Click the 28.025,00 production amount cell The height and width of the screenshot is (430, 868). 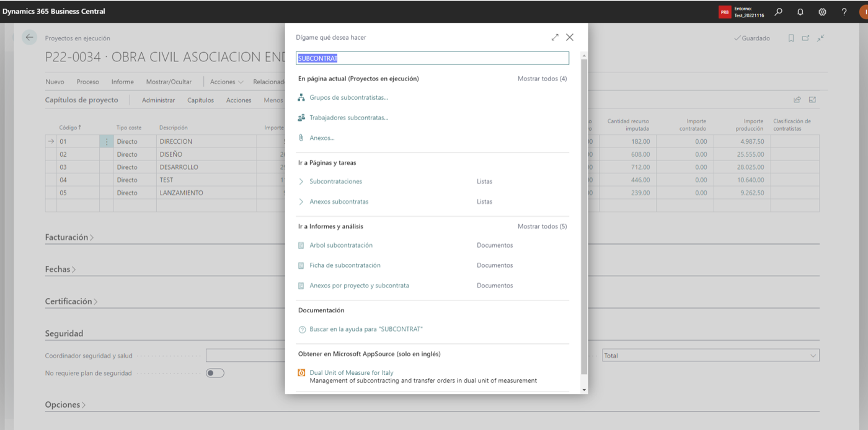(x=742, y=167)
